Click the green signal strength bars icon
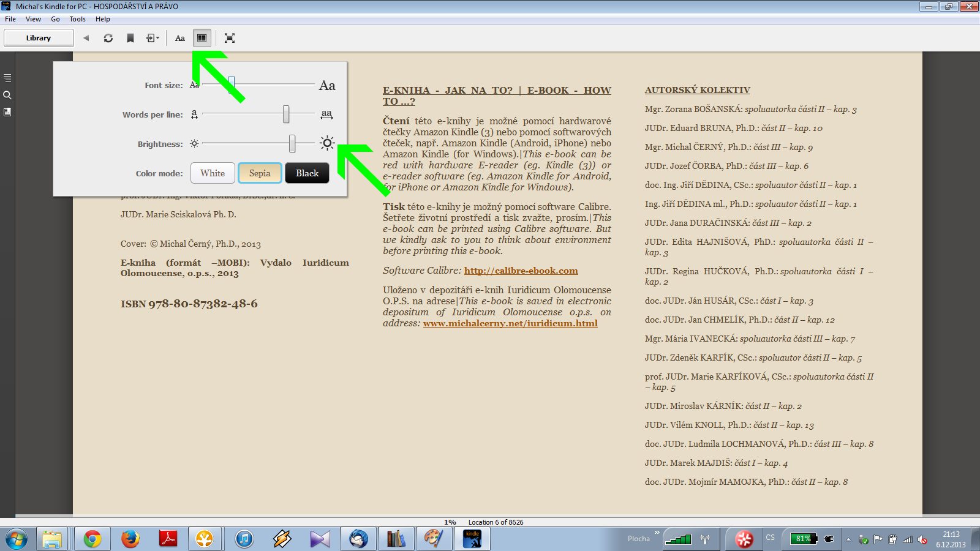This screenshot has height=551, width=980. click(678, 539)
